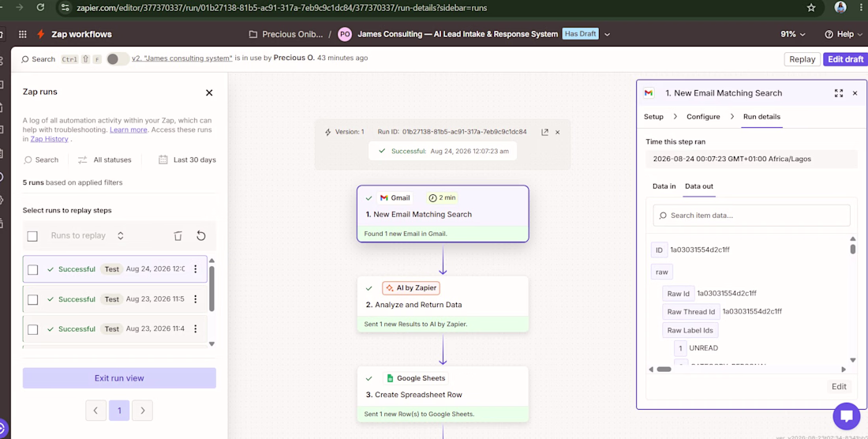
Task: Open the 91% zoom dropdown
Action: tap(793, 34)
